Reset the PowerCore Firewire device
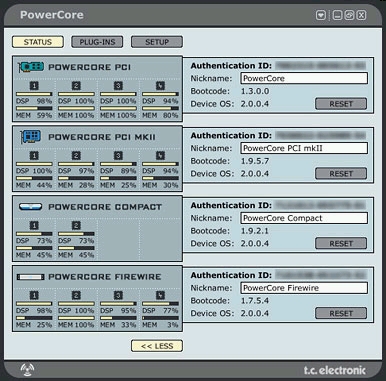Viewport: 386px width, 381px height. (x=341, y=313)
